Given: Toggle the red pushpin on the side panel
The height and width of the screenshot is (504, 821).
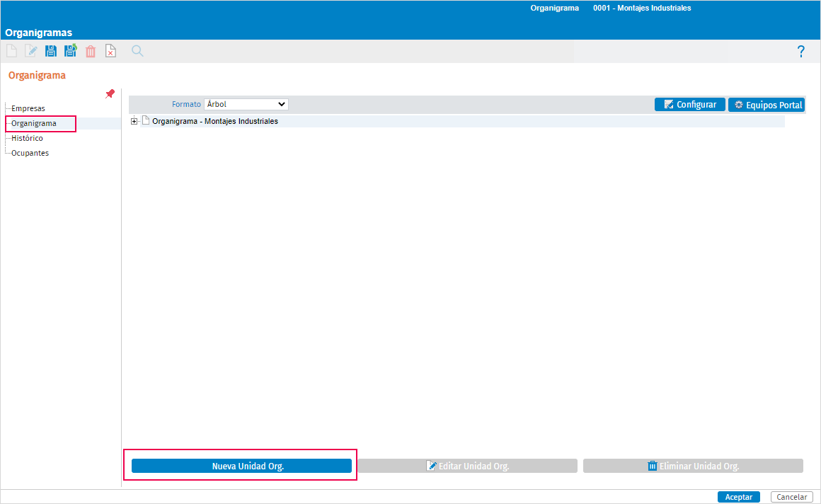Looking at the screenshot, I should pyautogui.click(x=110, y=93).
